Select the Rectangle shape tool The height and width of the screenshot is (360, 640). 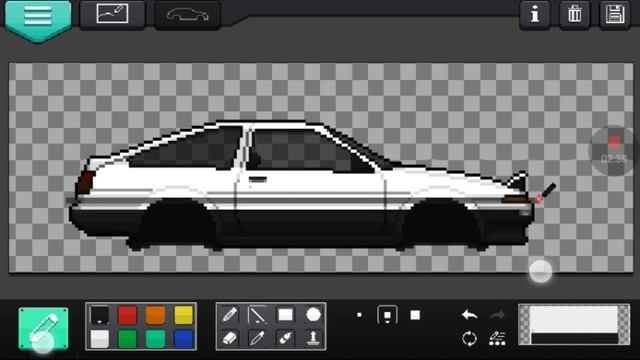point(285,315)
